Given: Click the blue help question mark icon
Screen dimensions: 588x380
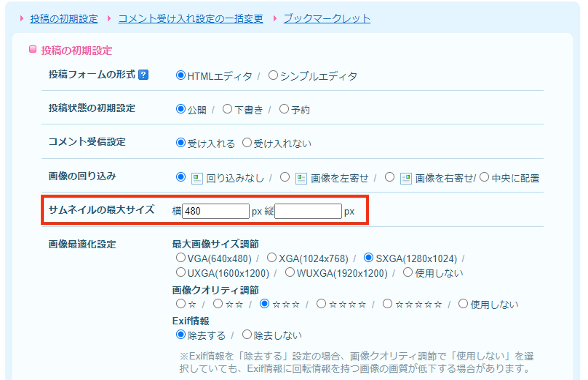Looking at the screenshot, I should click(x=143, y=75).
